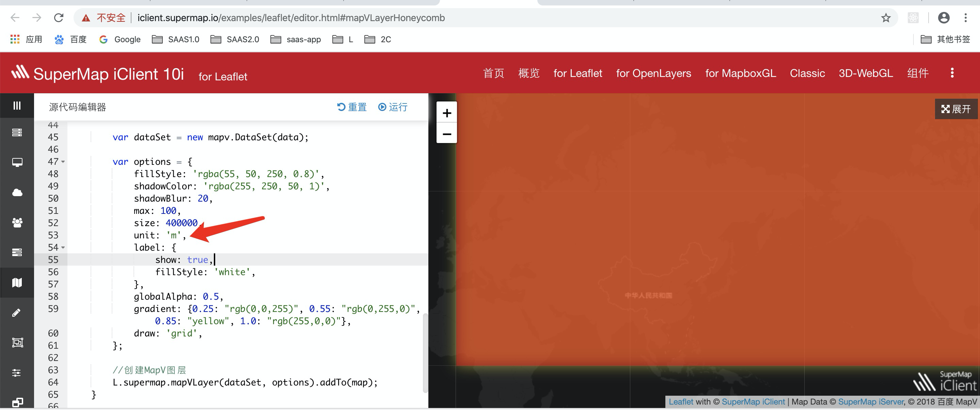
Task: Click the monitor icon in left sidebar
Action: point(17,162)
